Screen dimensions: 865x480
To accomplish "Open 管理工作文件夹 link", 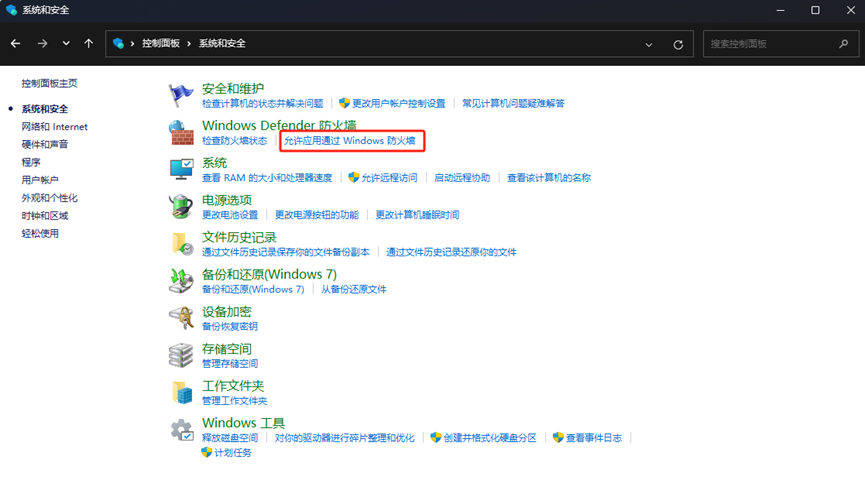I will click(x=234, y=401).
